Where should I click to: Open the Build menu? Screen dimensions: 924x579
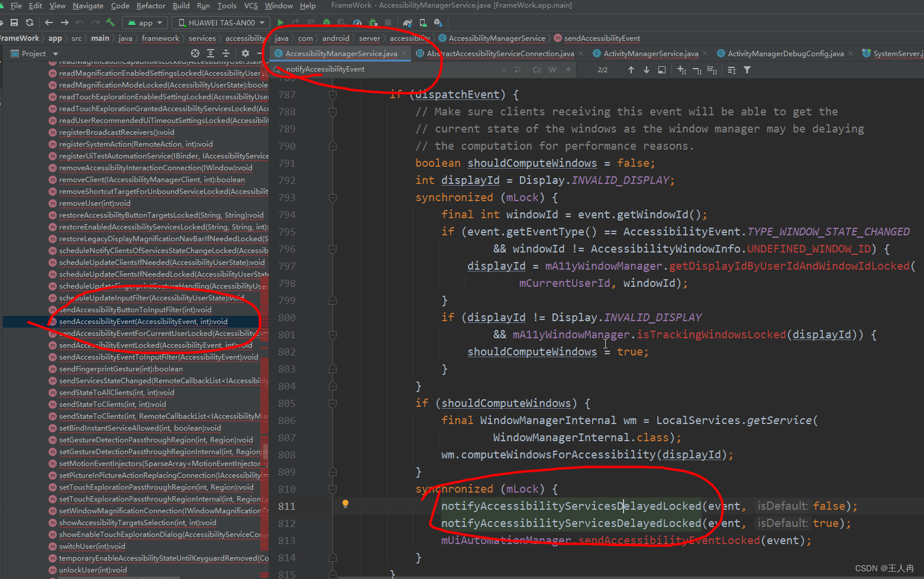pos(181,5)
